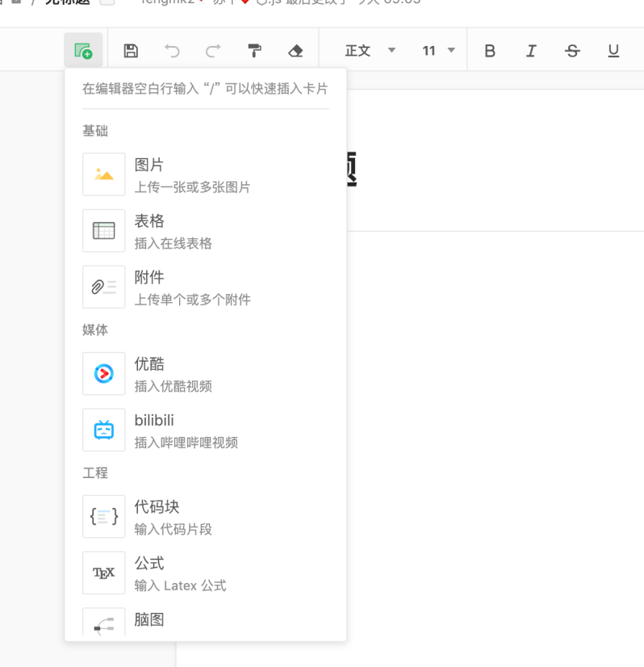Select 代码块 to insert code snippet
Viewport: 644px width, 667px height.
[205, 517]
